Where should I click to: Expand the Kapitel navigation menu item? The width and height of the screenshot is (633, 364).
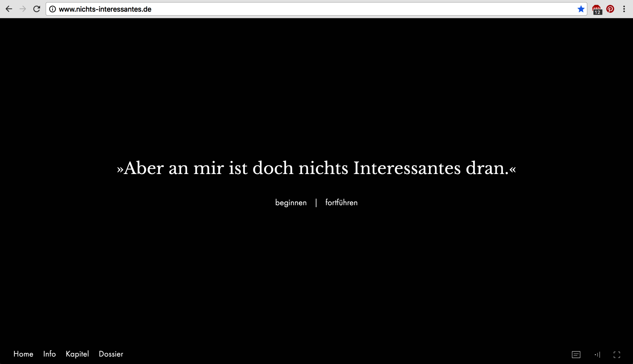77,353
